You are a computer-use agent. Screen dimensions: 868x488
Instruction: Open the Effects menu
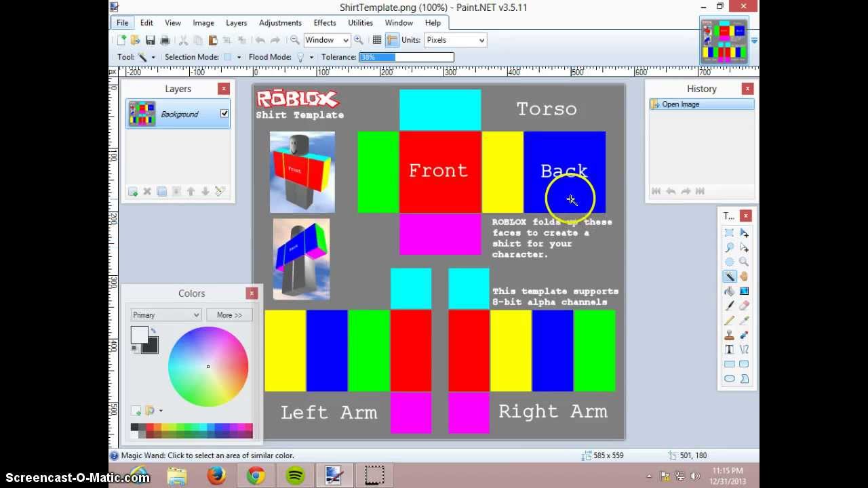325,23
